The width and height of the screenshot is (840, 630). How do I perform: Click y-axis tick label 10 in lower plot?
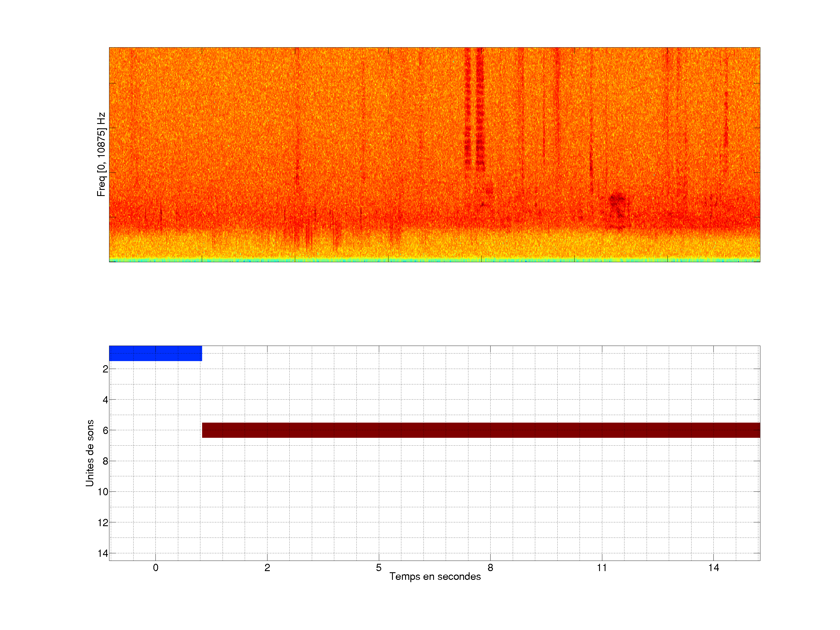coord(103,492)
